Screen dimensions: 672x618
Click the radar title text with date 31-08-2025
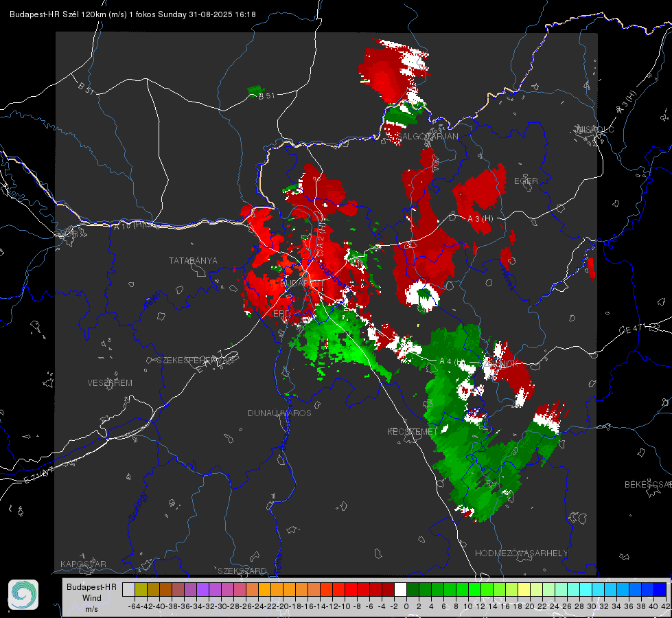(132, 14)
